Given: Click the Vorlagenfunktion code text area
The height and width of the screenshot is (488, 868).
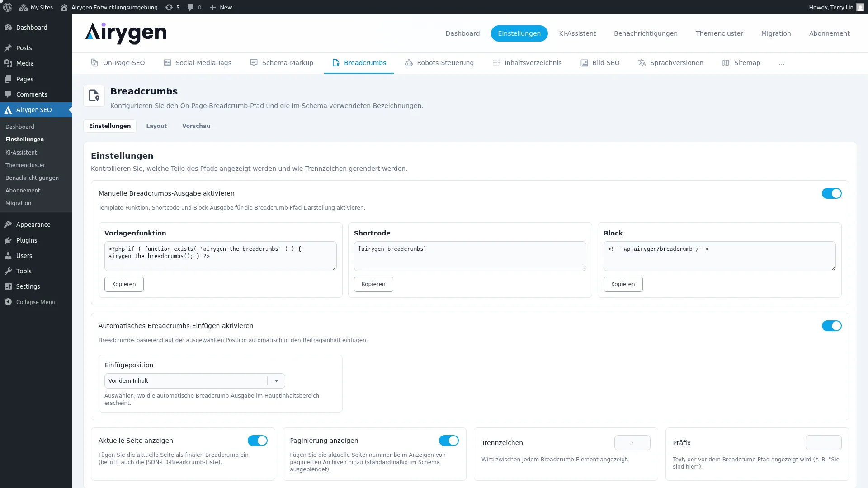Looking at the screenshot, I should pyautogui.click(x=220, y=256).
